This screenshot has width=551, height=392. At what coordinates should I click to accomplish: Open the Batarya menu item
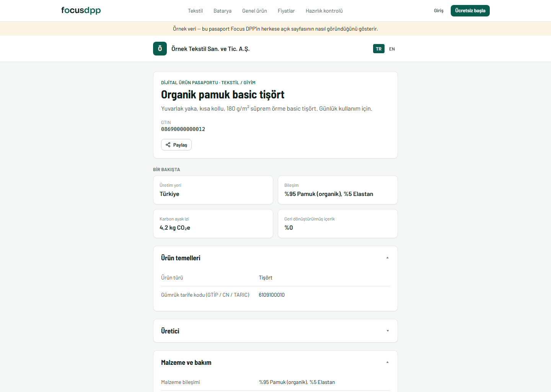click(x=222, y=11)
